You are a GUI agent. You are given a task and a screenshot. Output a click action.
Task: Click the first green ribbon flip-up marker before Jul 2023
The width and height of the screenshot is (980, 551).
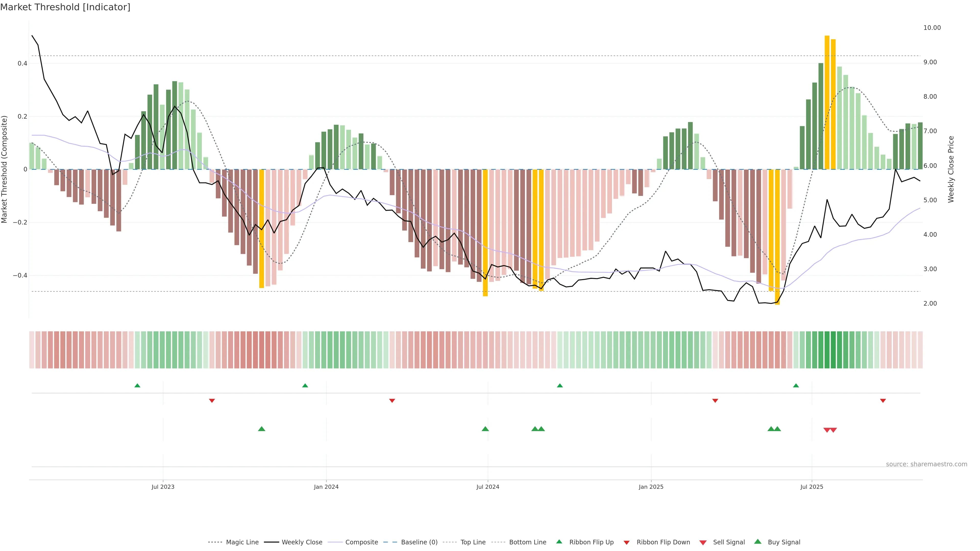click(137, 386)
